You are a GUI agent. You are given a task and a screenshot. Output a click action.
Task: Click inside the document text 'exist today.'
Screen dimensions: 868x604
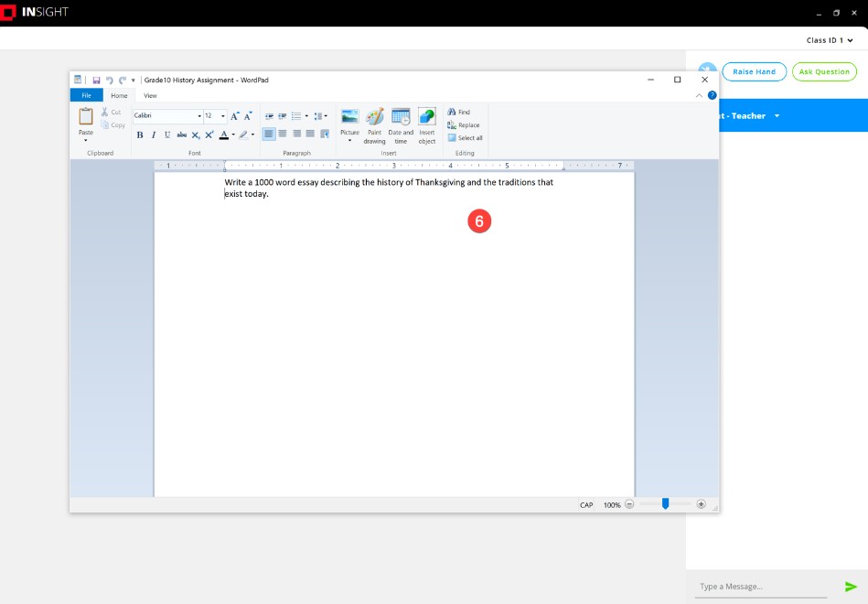coord(246,194)
